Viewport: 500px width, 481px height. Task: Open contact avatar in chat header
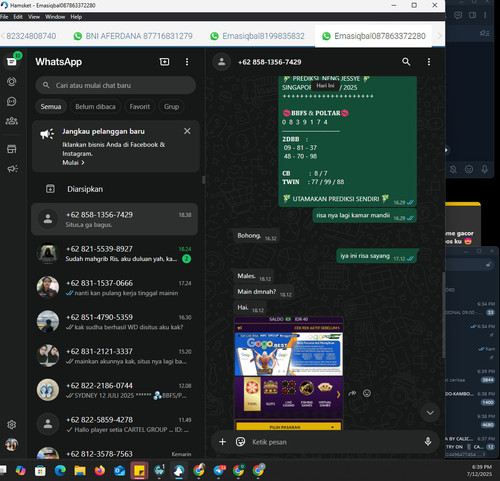click(x=222, y=62)
